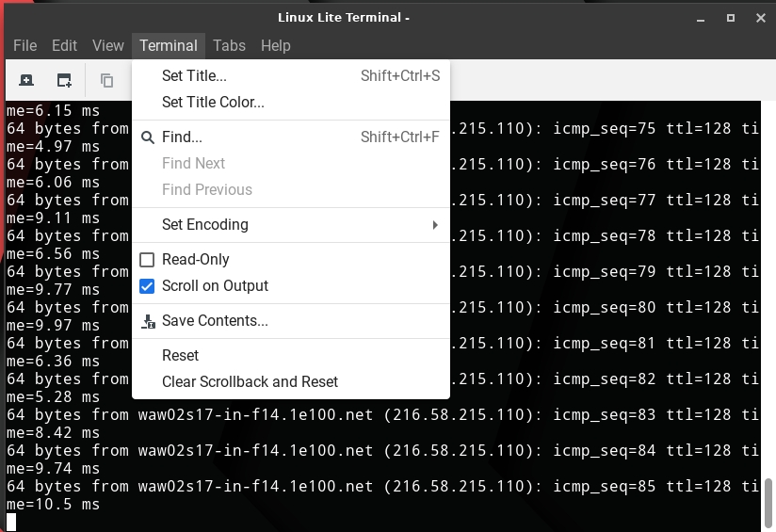Enable the Read-Only checkbox
Image resolution: width=776 pixels, height=532 pixels.
pos(147,260)
